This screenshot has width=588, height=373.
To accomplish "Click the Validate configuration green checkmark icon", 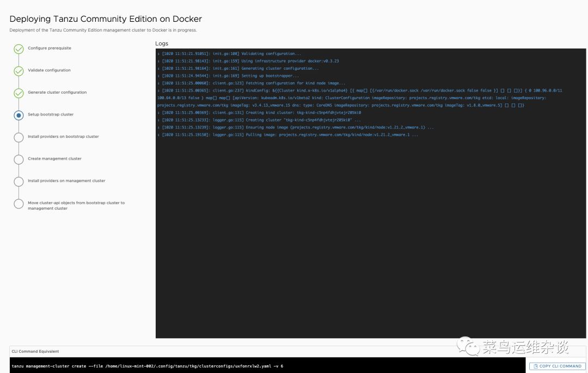I will (x=19, y=71).
